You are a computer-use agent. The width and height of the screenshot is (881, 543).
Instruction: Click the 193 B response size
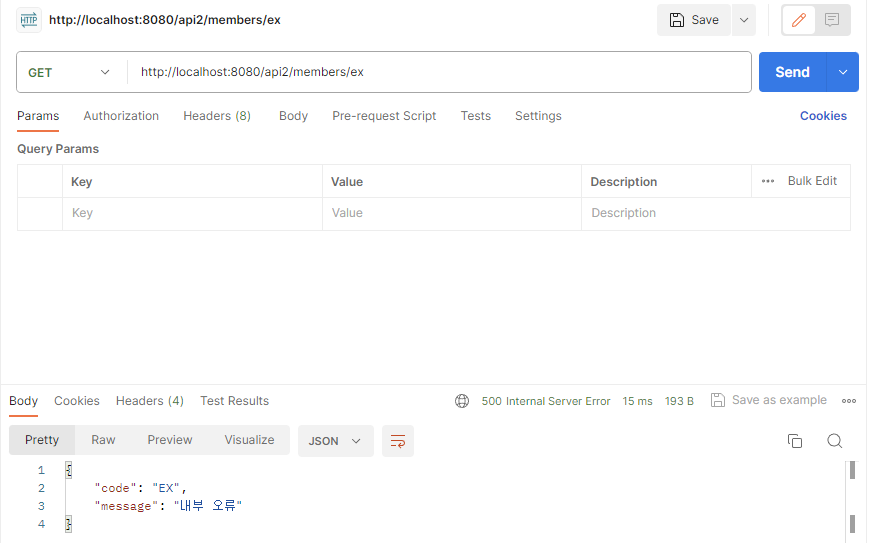(679, 401)
